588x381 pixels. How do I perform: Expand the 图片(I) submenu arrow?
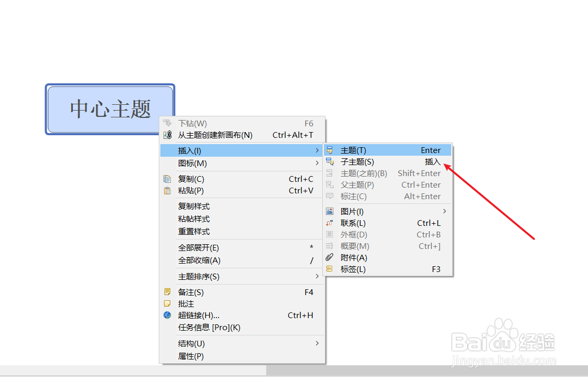pyautogui.click(x=445, y=211)
